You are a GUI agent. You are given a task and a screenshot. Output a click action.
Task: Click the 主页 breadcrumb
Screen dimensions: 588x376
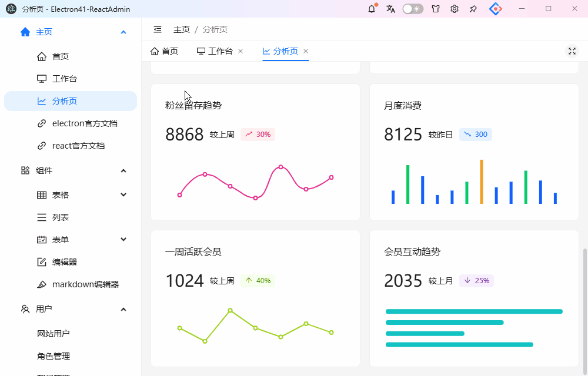(x=182, y=29)
